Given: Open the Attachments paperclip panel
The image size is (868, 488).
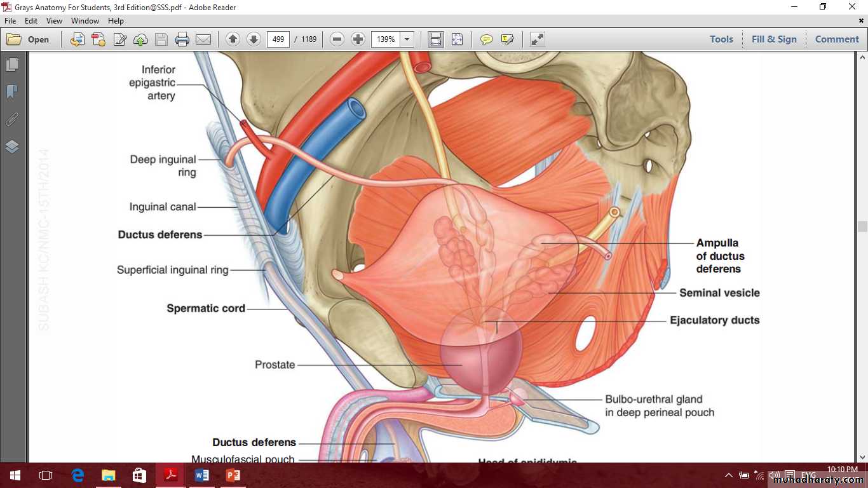Looking at the screenshot, I should [x=12, y=119].
